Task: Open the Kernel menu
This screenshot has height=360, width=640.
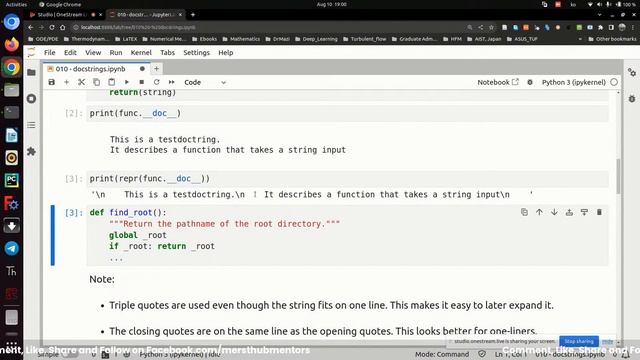Action: click(141, 53)
